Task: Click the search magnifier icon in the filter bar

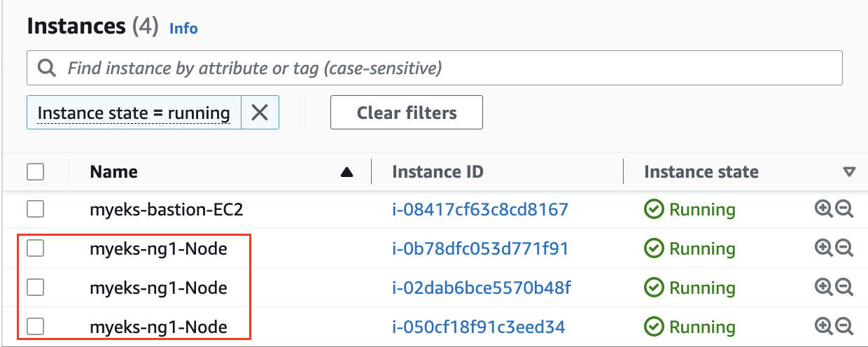Action: coord(47,69)
